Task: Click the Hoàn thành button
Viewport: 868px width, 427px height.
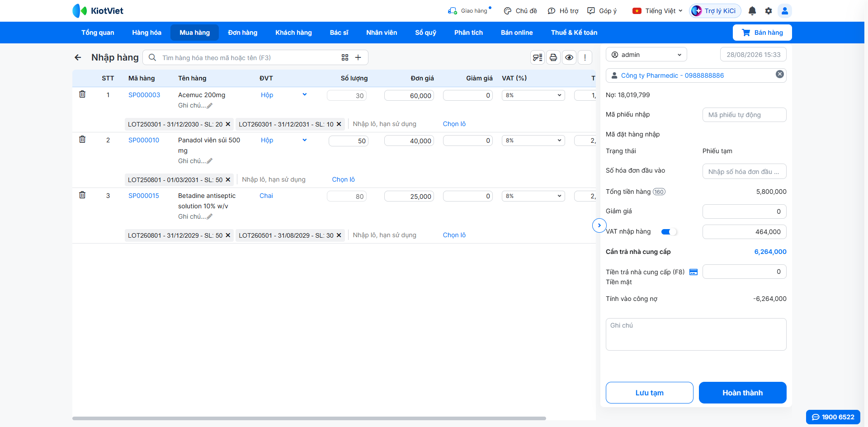Action: pos(743,393)
